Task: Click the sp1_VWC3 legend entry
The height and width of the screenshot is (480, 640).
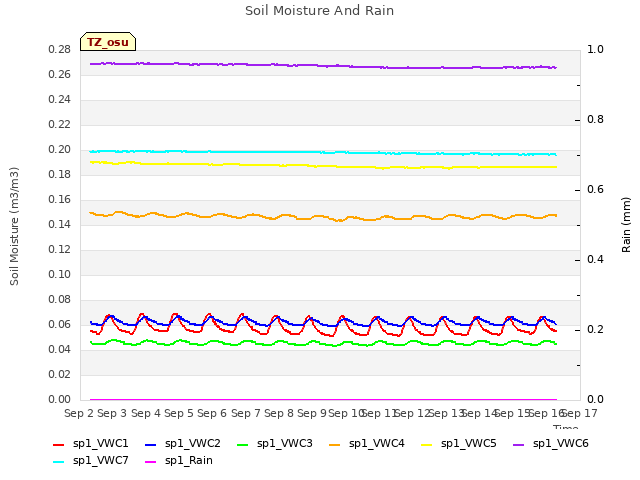Action: (274, 443)
